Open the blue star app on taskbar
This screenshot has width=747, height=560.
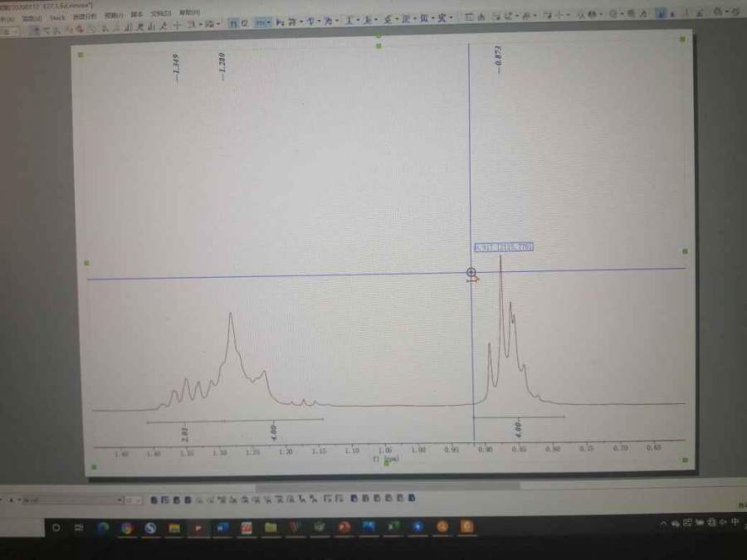[417, 527]
